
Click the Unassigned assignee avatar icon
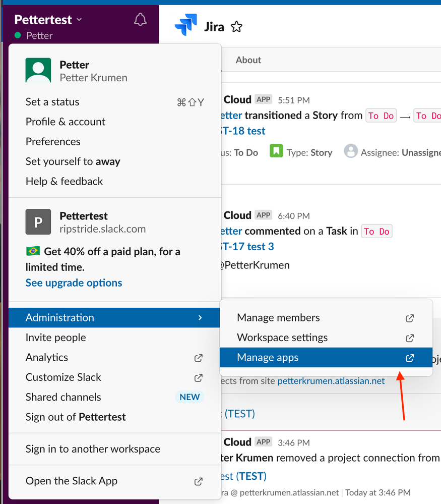[351, 151]
